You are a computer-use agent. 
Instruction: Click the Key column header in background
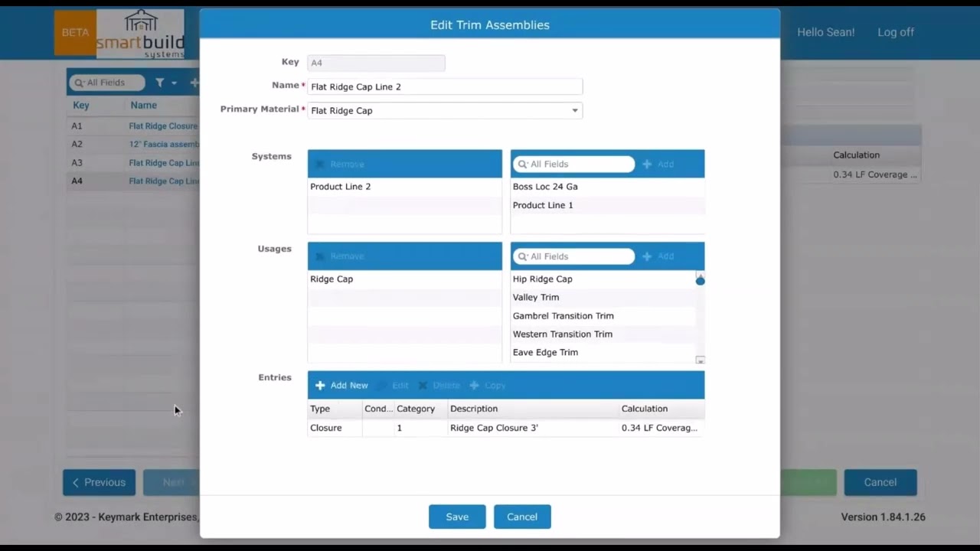pyautogui.click(x=81, y=106)
